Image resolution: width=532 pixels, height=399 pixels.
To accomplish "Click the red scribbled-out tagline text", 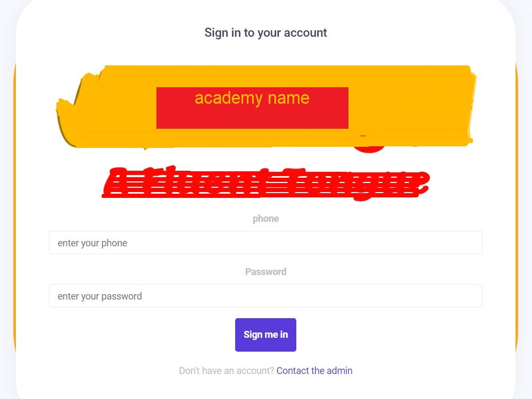I will pos(266,183).
